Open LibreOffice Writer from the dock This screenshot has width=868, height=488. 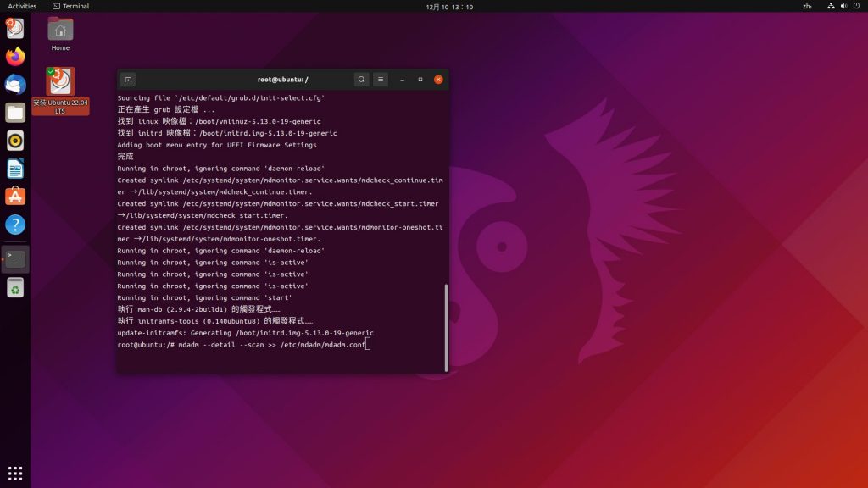coord(15,169)
